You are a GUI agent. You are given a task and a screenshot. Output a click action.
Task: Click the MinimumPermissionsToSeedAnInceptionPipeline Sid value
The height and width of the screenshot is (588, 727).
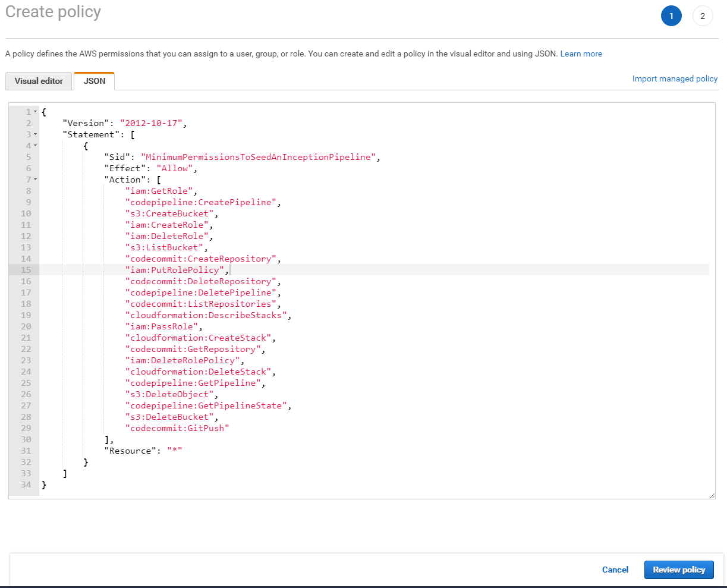pyautogui.click(x=258, y=157)
